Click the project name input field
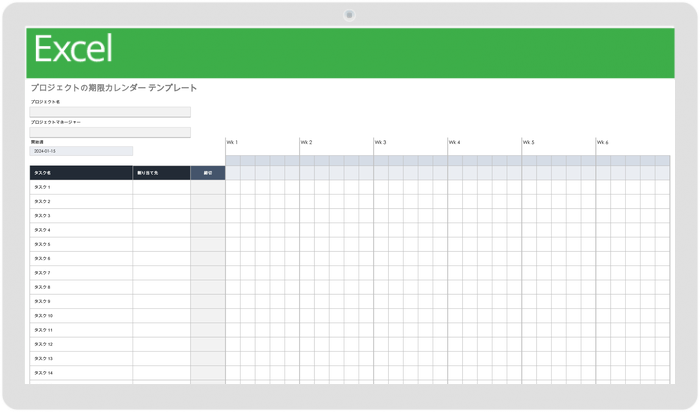The height and width of the screenshot is (412, 700). 110,112
